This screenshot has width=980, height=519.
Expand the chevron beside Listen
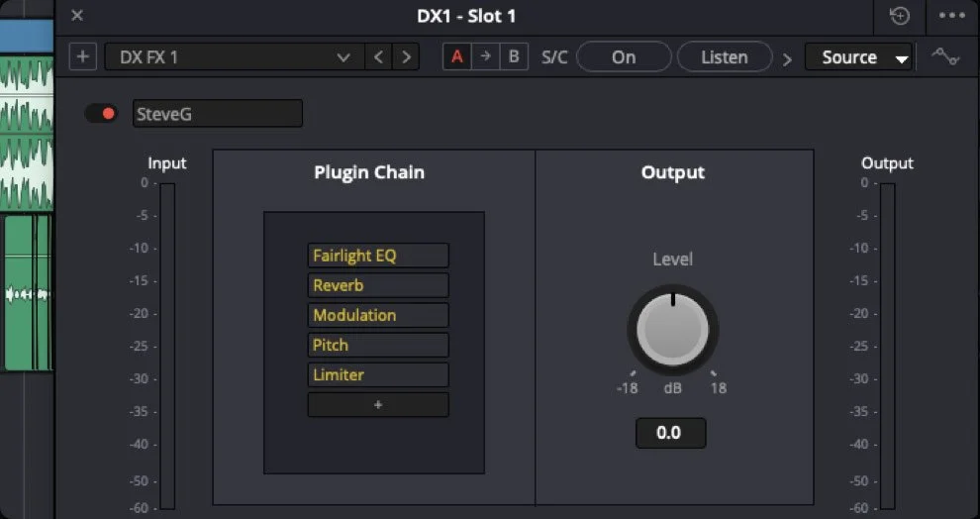point(788,59)
